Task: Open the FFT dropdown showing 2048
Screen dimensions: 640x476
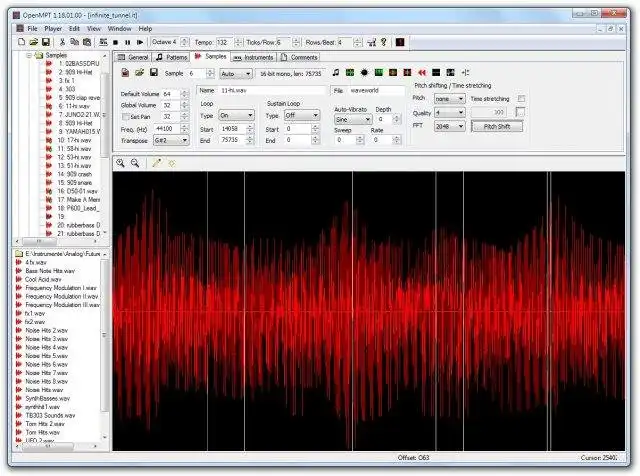Action: [449, 127]
